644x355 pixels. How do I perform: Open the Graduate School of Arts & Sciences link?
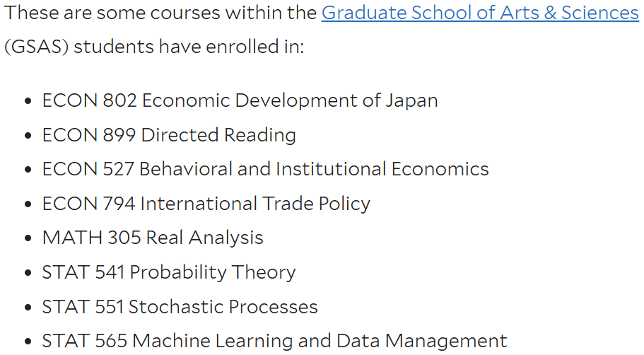click(x=480, y=13)
